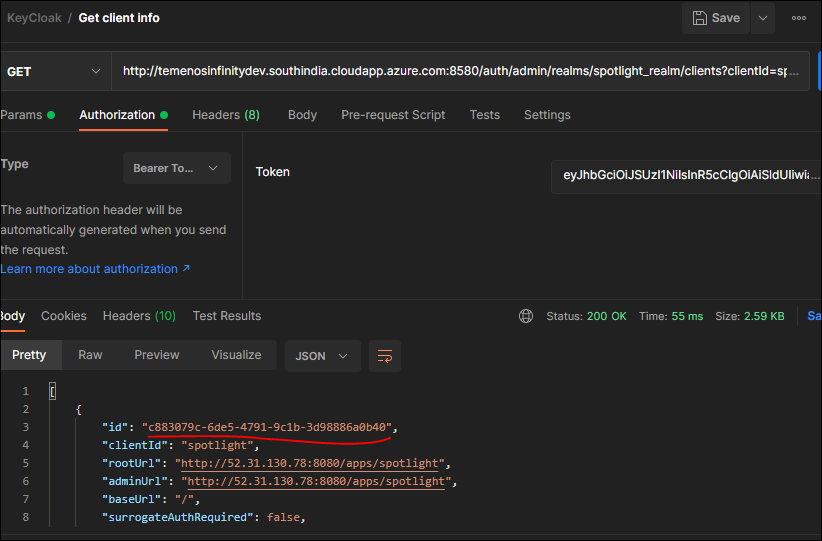Select the Visualize view

[236, 355]
